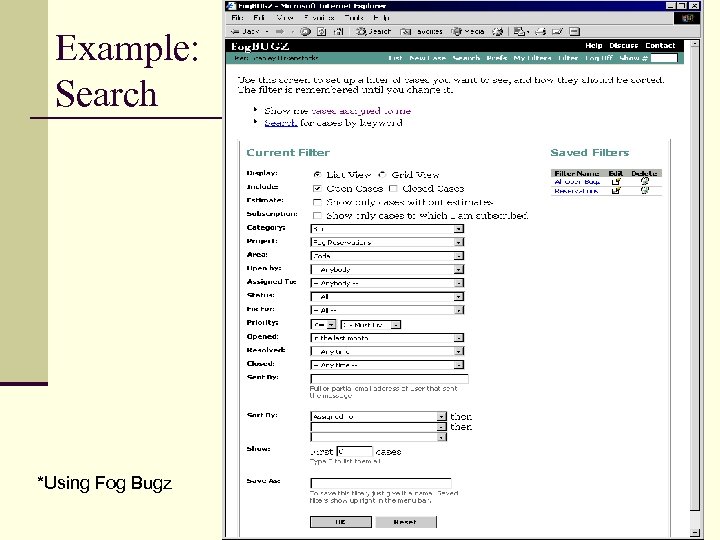The width and height of the screenshot is (720, 540).
Task: Open the Area dropdown
Action: point(387,256)
